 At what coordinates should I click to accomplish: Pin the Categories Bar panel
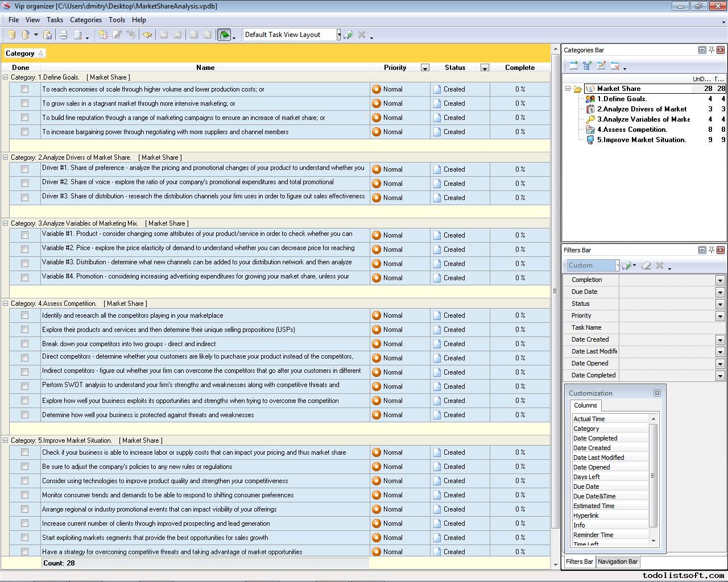711,50
